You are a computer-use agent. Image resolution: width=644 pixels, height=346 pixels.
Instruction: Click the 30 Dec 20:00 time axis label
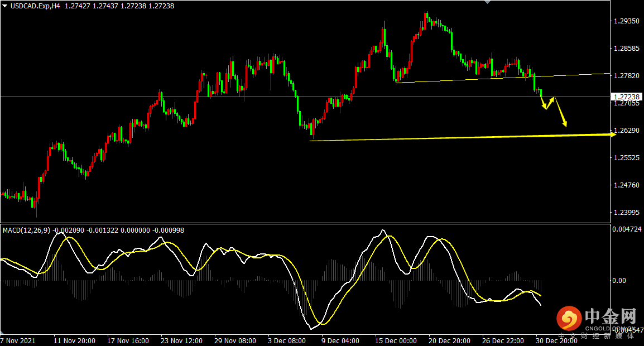point(556,340)
